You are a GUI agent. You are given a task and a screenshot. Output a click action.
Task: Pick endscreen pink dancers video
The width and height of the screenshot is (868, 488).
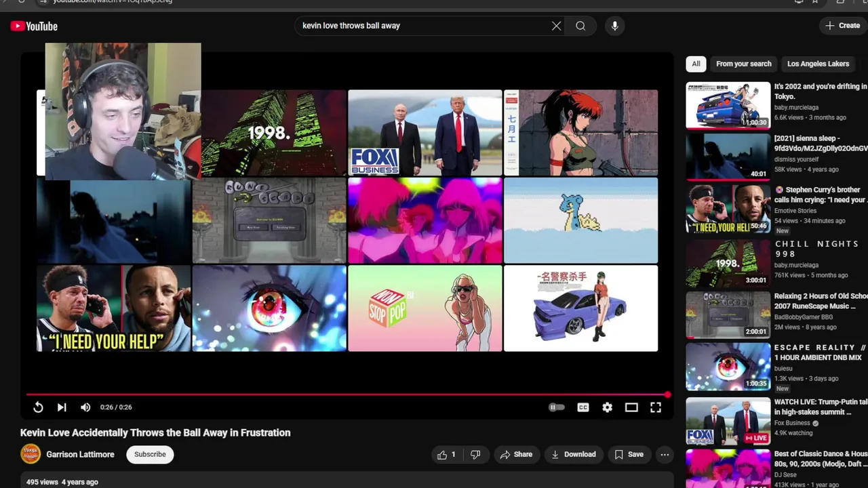pos(425,220)
